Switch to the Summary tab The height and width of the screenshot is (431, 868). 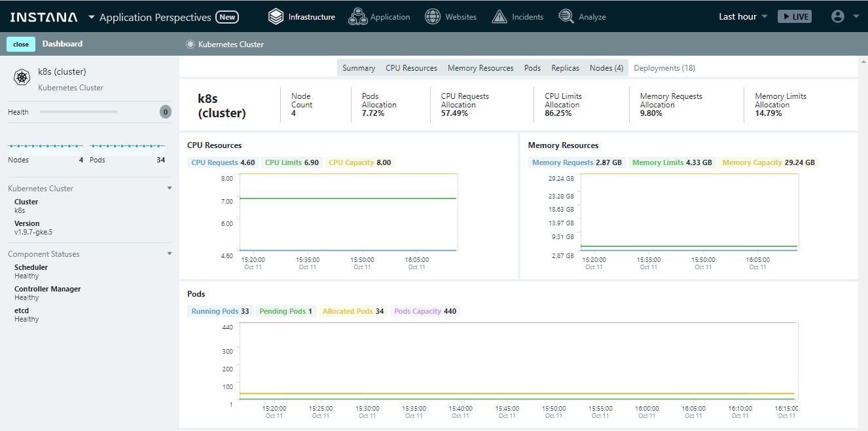pos(359,68)
